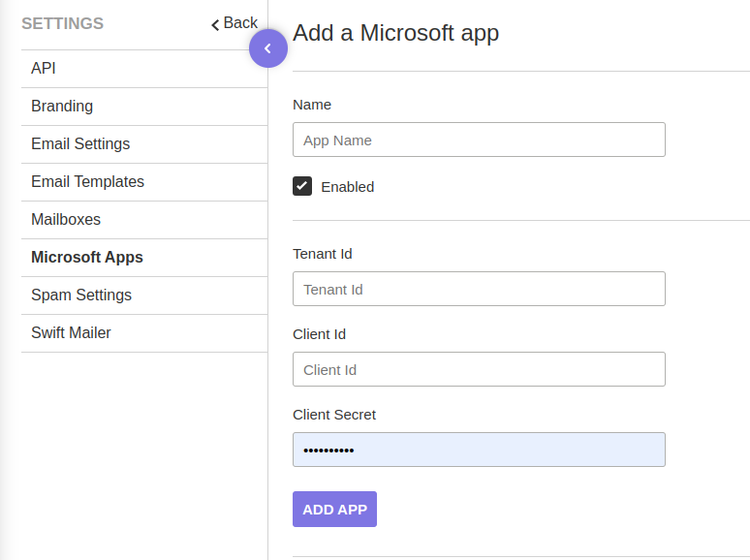This screenshot has width=750, height=560.
Task: Collapse sidebar with purple chevron button
Action: pyautogui.click(x=267, y=48)
